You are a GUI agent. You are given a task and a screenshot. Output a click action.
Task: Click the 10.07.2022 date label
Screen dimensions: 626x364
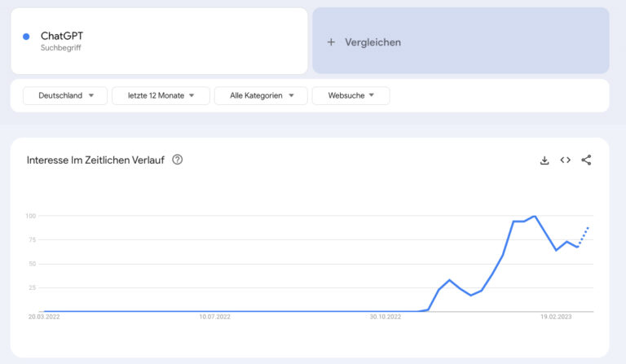215,317
